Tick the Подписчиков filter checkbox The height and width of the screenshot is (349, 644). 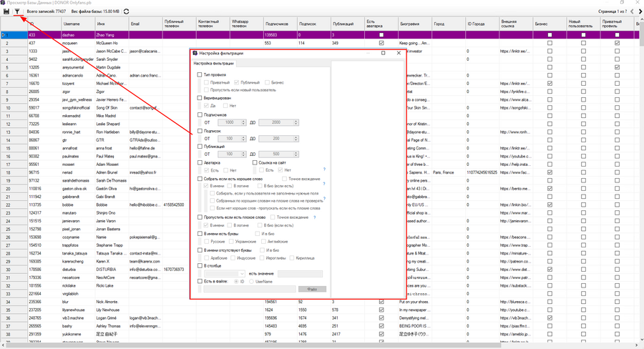click(x=200, y=115)
